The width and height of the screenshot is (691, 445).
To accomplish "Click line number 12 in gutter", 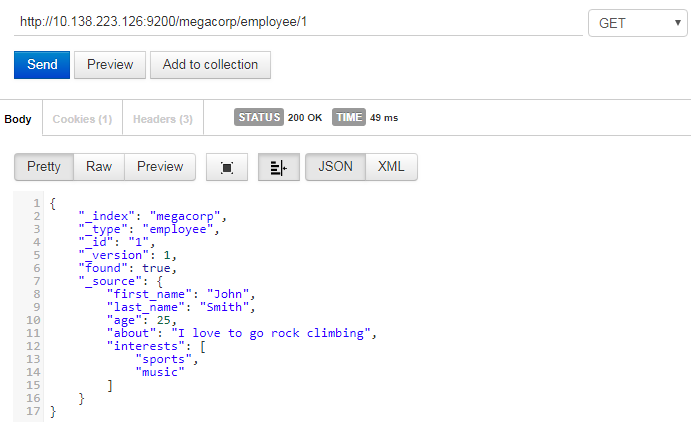I will [33, 346].
